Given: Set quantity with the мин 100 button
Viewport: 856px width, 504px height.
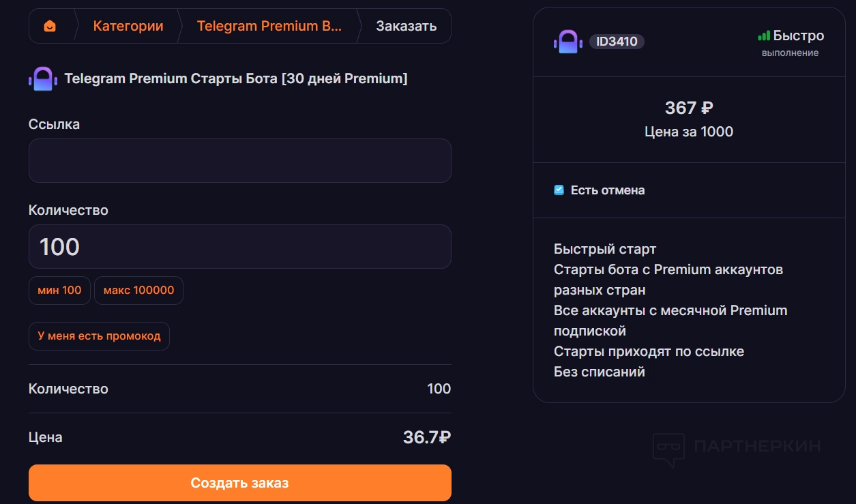Looking at the screenshot, I should click(59, 291).
